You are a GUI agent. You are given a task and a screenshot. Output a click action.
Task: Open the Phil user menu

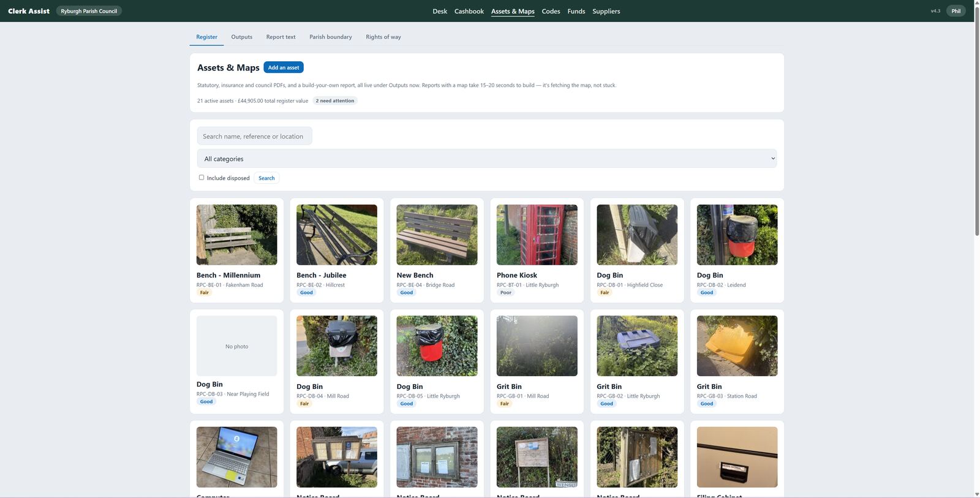click(956, 11)
